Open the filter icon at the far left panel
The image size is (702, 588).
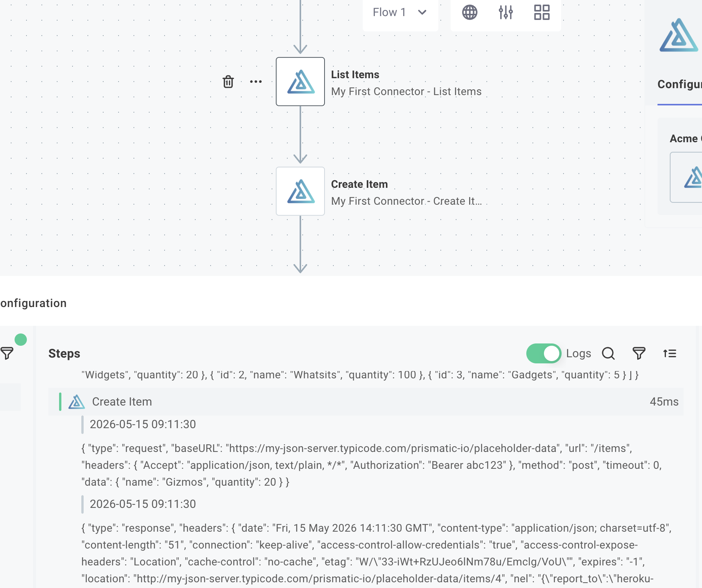(7, 353)
